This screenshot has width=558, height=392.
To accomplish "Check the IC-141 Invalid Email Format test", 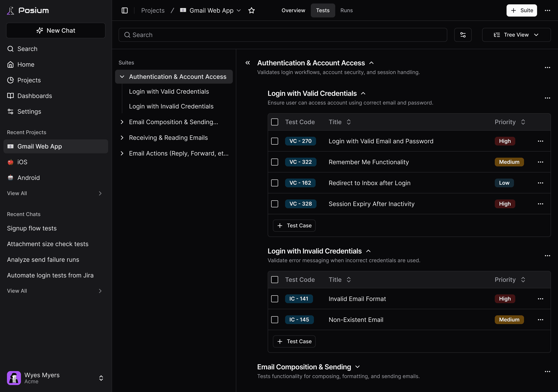I will [275, 299].
